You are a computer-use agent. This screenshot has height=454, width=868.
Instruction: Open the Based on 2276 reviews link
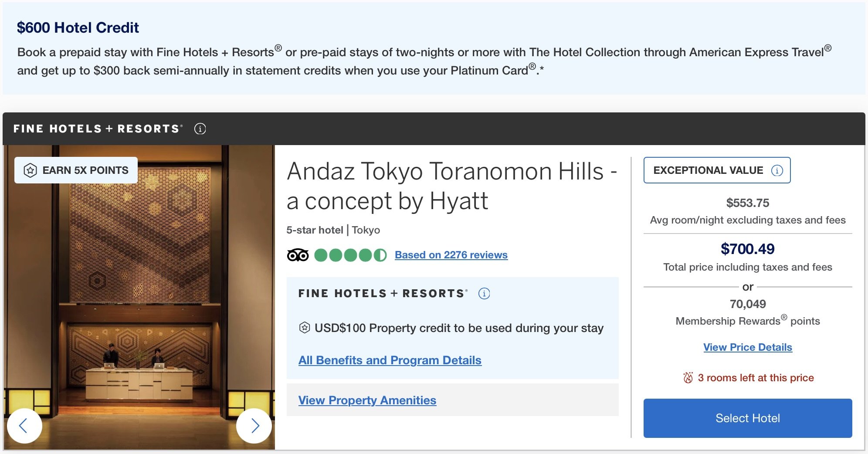451,255
